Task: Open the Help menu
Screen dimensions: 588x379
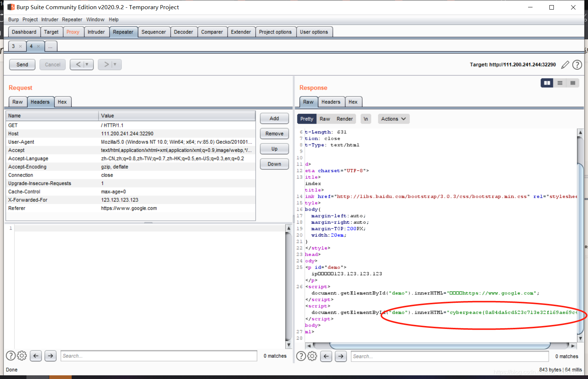Action: coord(114,20)
